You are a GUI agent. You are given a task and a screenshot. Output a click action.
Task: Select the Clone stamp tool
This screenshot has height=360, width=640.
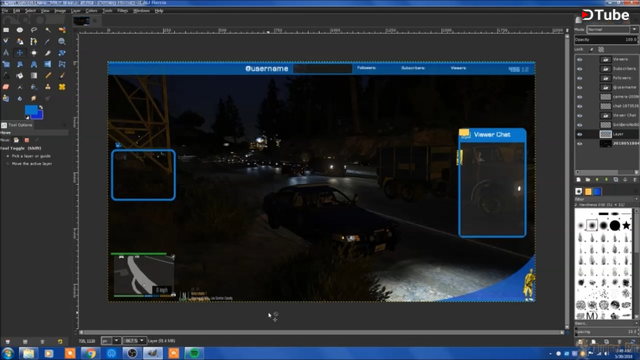(x=48, y=87)
